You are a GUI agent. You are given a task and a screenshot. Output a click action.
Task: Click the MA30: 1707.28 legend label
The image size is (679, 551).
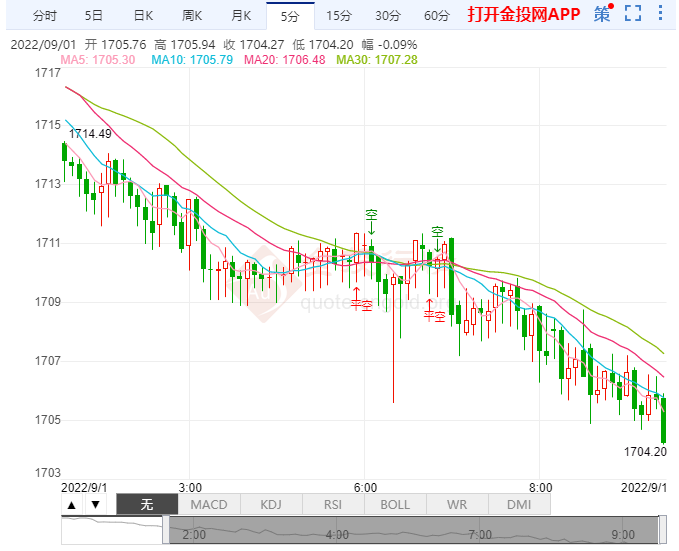pyautogui.click(x=377, y=60)
